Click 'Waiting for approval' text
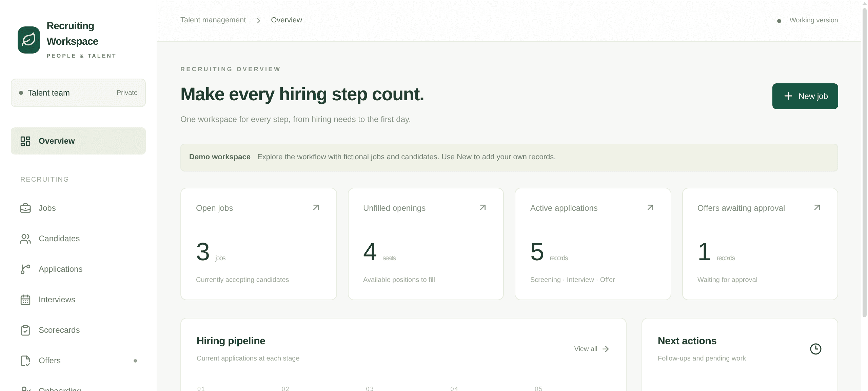This screenshot has height=391, width=868. coord(727,280)
